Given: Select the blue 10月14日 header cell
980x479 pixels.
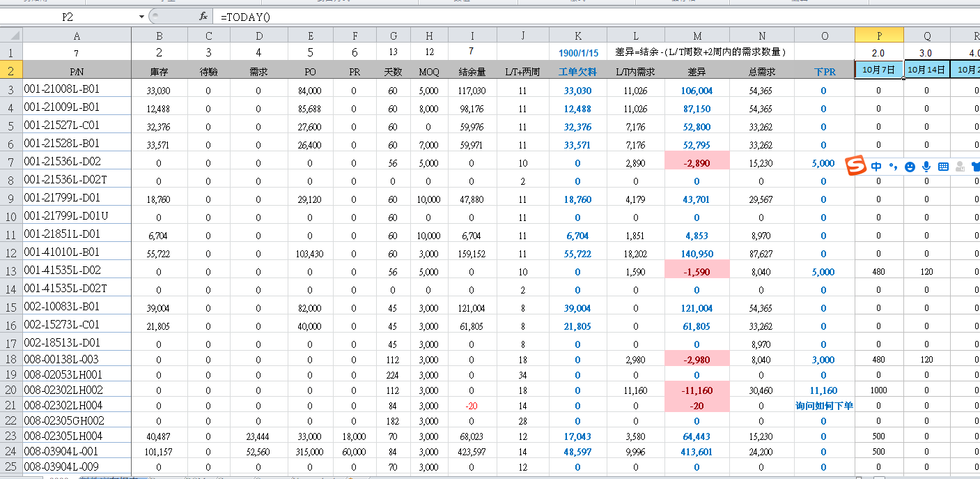Looking at the screenshot, I should click(927, 69).
